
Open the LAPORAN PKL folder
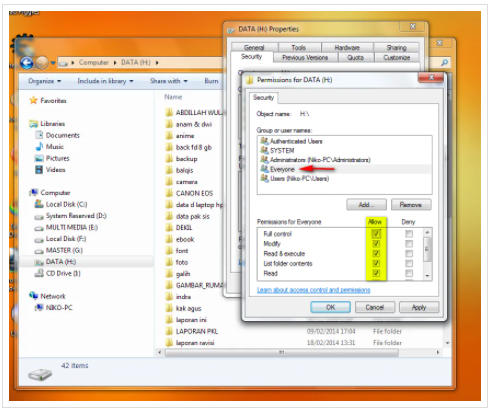[x=192, y=331]
